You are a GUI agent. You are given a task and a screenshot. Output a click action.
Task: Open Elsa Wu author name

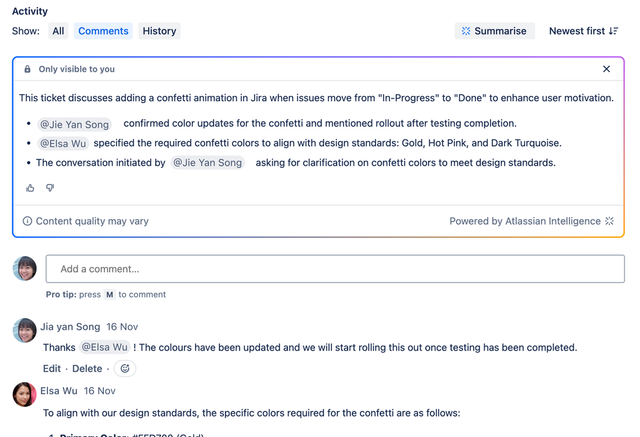point(59,391)
